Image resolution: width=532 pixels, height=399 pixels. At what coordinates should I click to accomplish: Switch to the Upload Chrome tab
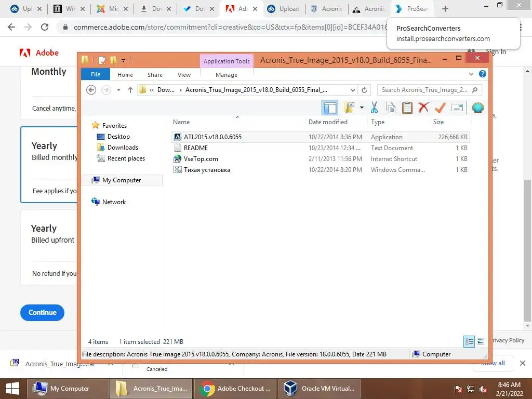(x=284, y=9)
